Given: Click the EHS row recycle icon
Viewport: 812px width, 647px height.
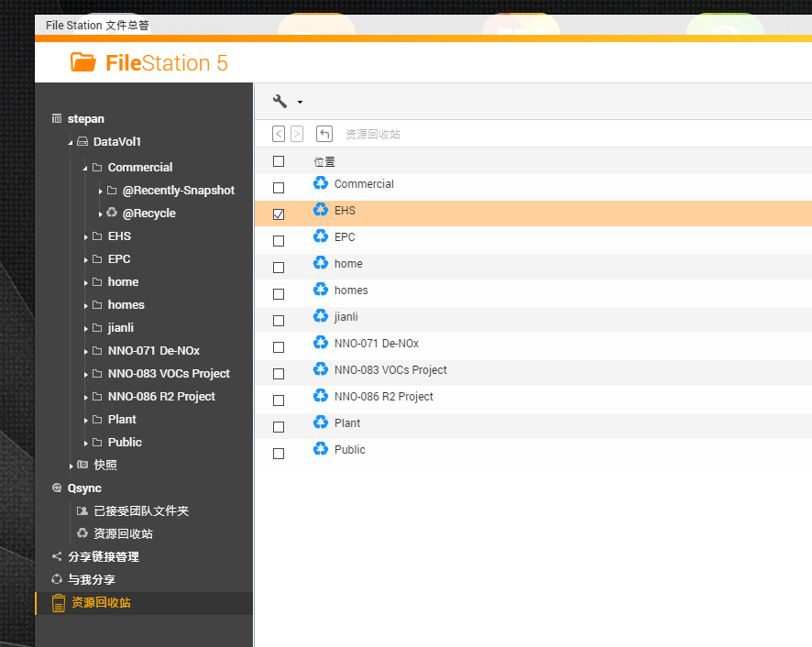Looking at the screenshot, I should pyautogui.click(x=321, y=209).
